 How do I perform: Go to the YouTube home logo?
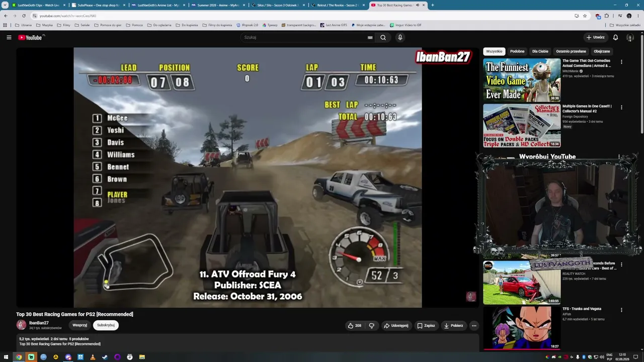pos(31,37)
